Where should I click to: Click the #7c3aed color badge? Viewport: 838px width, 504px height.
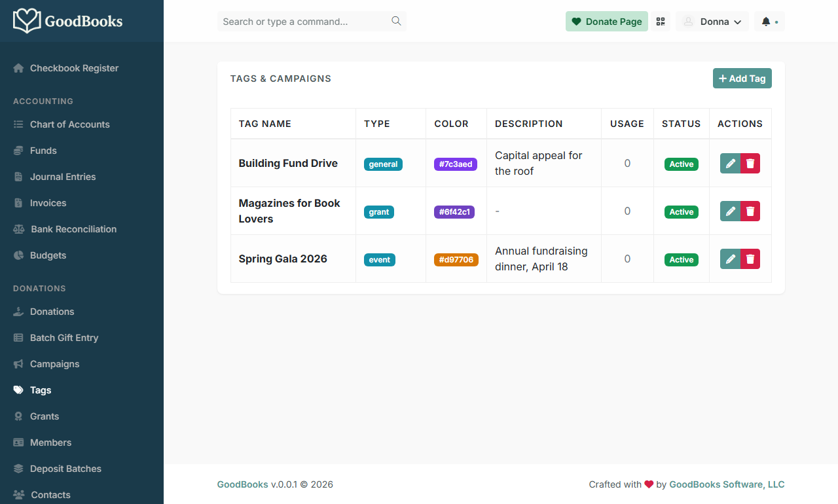[x=456, y=164]
